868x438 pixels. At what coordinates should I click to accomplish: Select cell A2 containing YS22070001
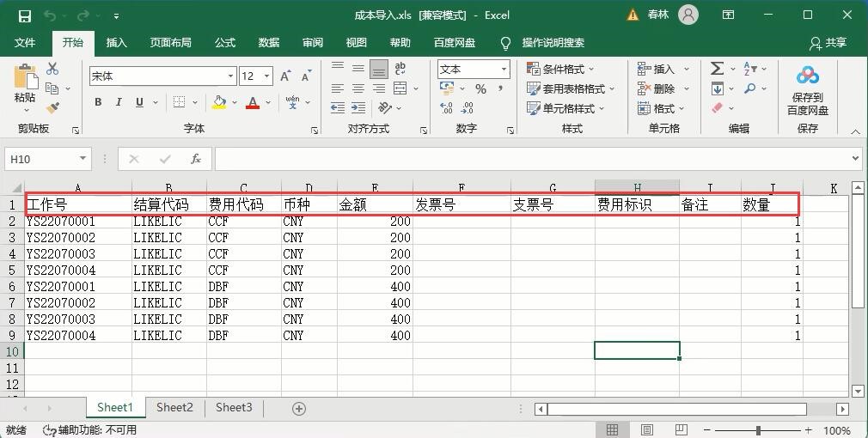[77, 222]
